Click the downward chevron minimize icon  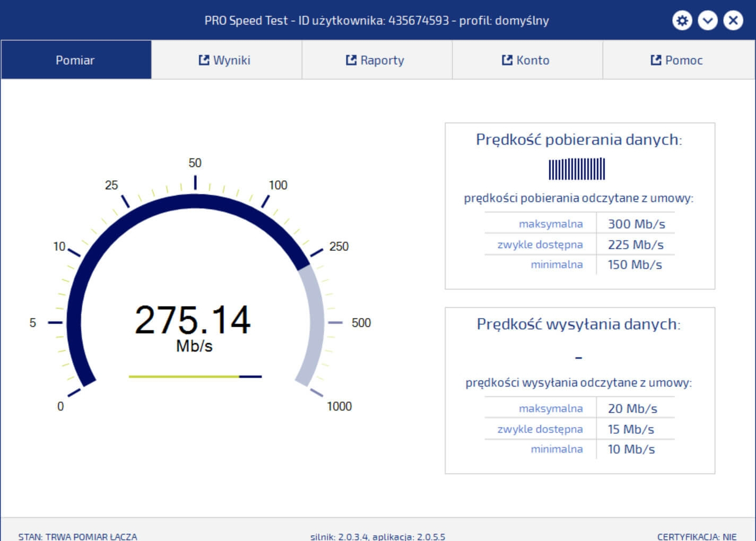(708, 21)
